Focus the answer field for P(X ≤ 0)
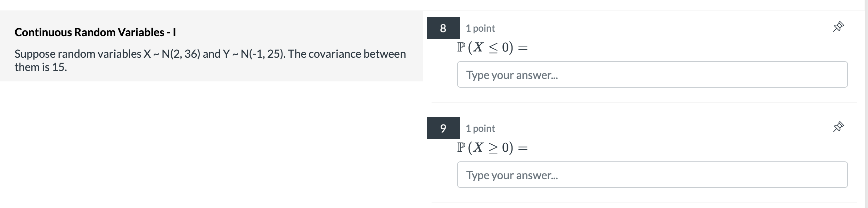This screenshot has width=868, height=208. (x=652, y=74)
